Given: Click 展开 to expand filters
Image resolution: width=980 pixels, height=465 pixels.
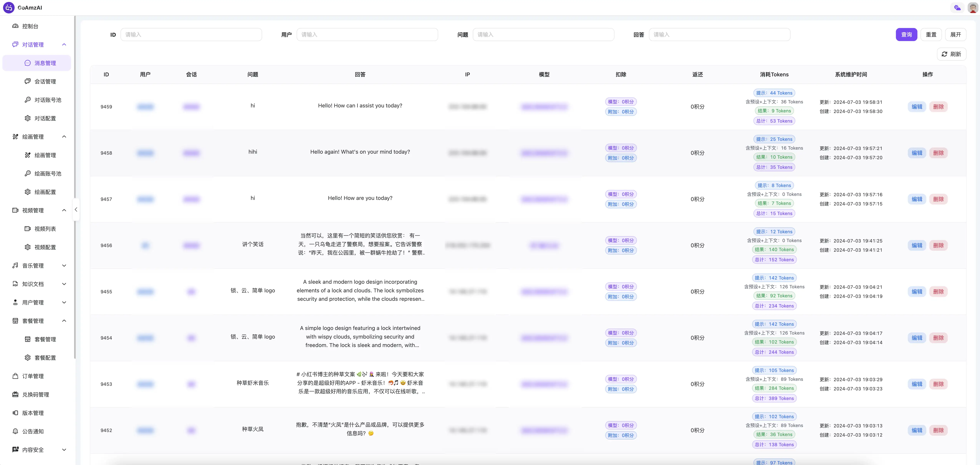Looking at the screenshot, I should tap(956, 35).
